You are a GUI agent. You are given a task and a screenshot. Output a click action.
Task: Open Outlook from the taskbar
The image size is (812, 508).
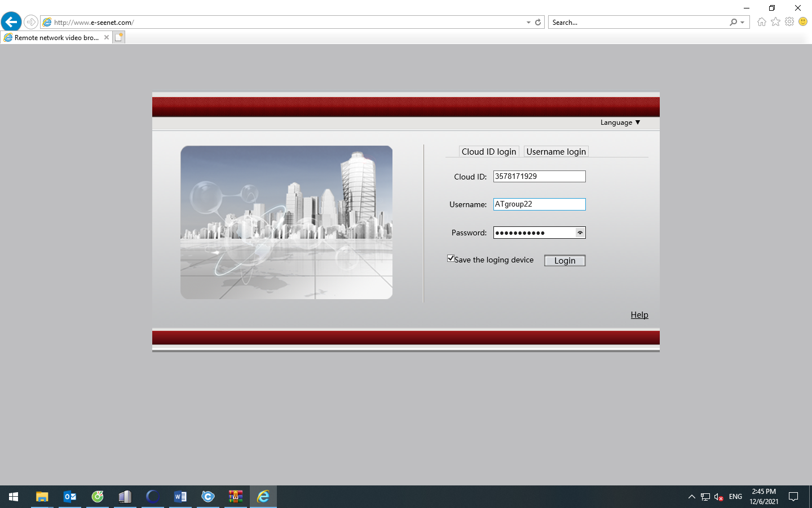point(70,497)
